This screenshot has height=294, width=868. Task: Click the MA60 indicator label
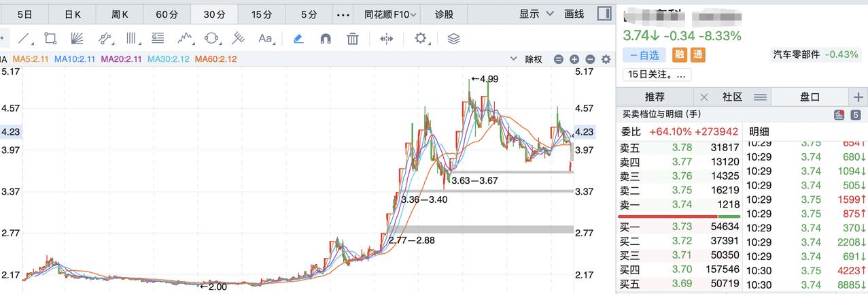[215, 59]
